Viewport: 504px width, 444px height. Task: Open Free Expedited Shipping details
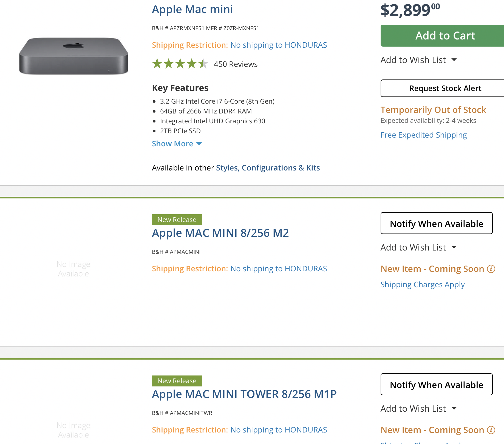[x=423, y=135]
